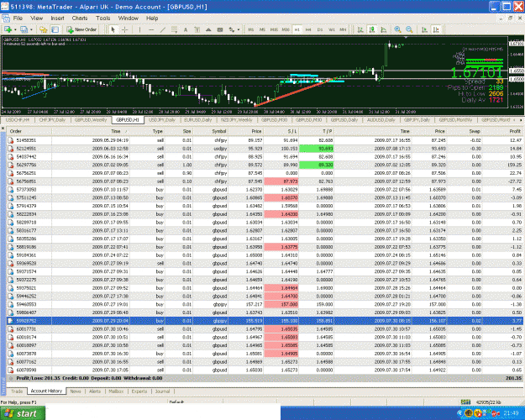The image size is (525, 420).
Task: Open the Journal tab in Terminal
Action: pyautogui.click(x=162, y=391)
